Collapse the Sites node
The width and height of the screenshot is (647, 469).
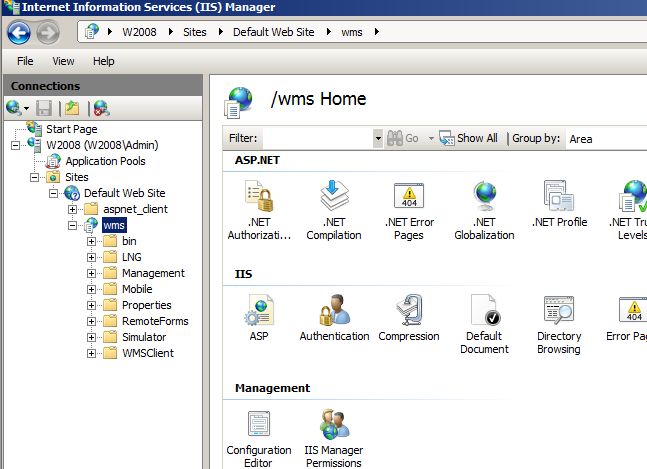click(x=34, y=177)
